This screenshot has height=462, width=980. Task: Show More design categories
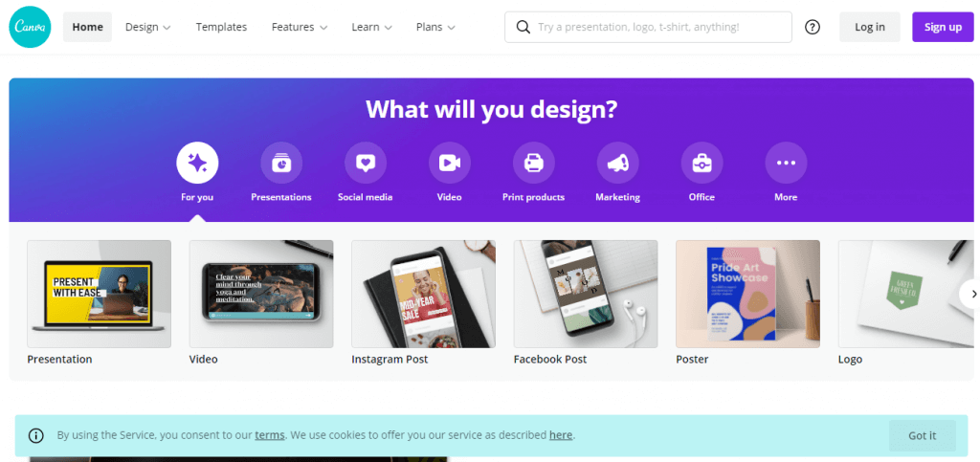[786, 163]
